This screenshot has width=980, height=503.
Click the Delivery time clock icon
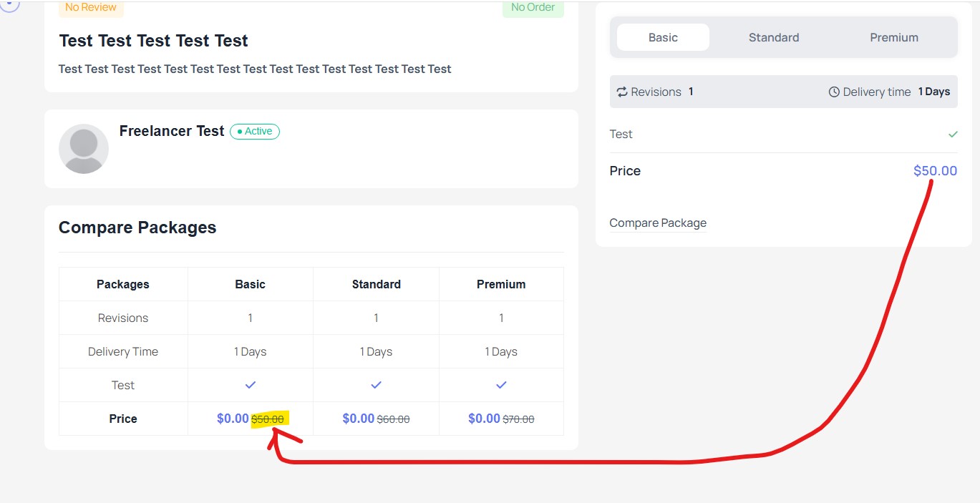[x=834, y=92]
